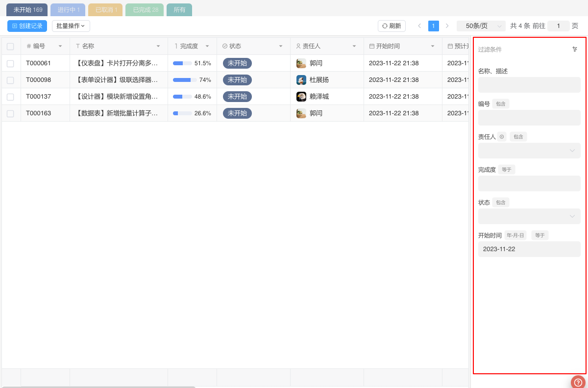Click 赖泽城 avatar in row T000137
This screenshot has height=388, width=588.
pyautogui.click(x=301, y=97)
